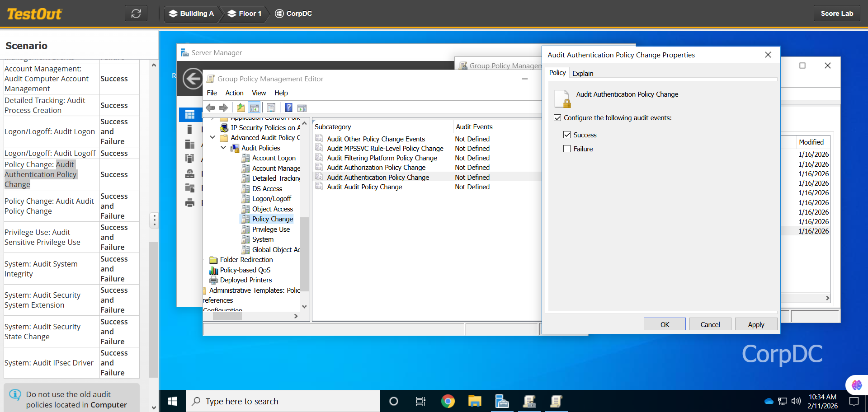This screenshot has width=868, height=412.
Task: Click the TestOut refresh icon button
Action: pos(136,14)
